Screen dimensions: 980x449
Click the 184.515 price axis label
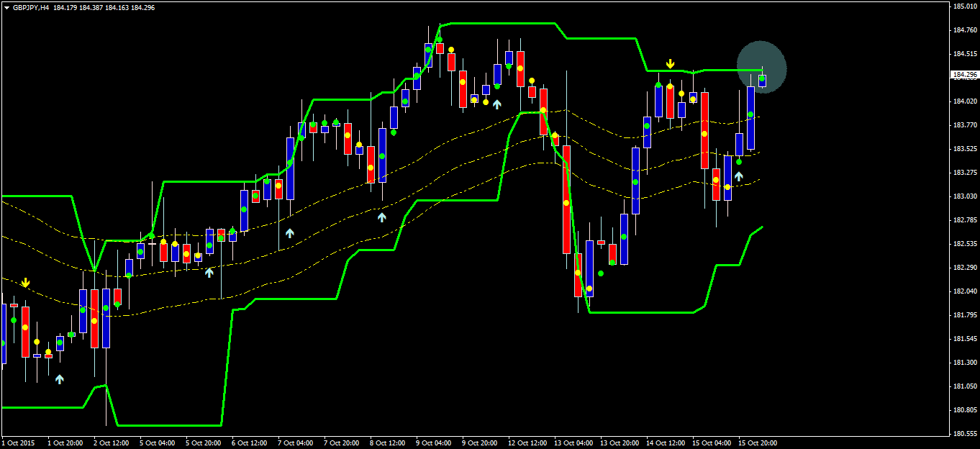tap(965, 54)
